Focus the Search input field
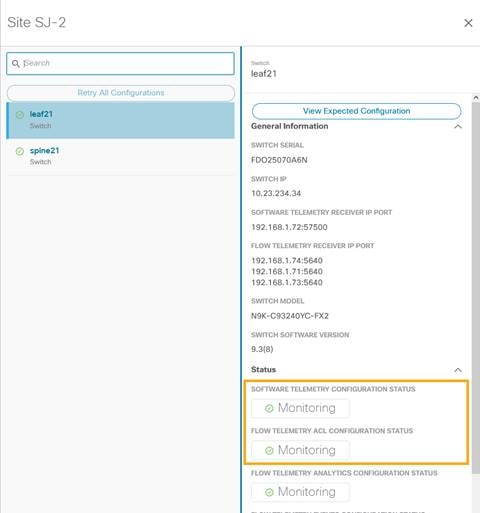 [x=120, y=63]
